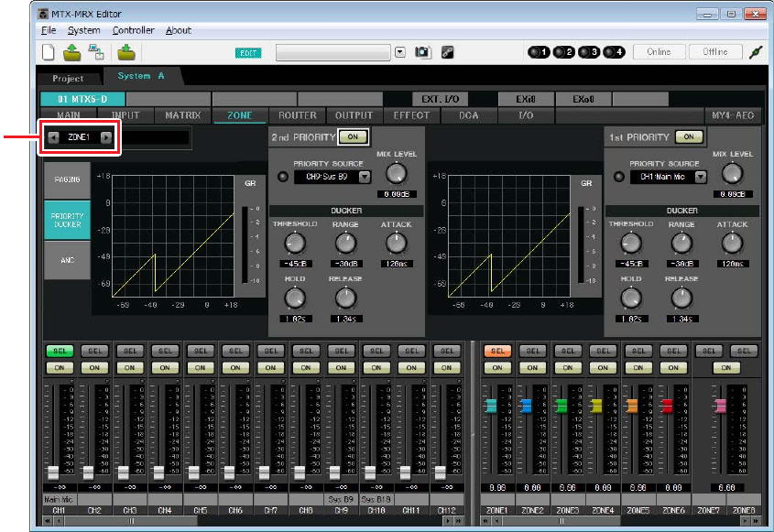This screenshot has height=532, width=774.
Task: Click the Online button
Action: [x=658, y=52]
